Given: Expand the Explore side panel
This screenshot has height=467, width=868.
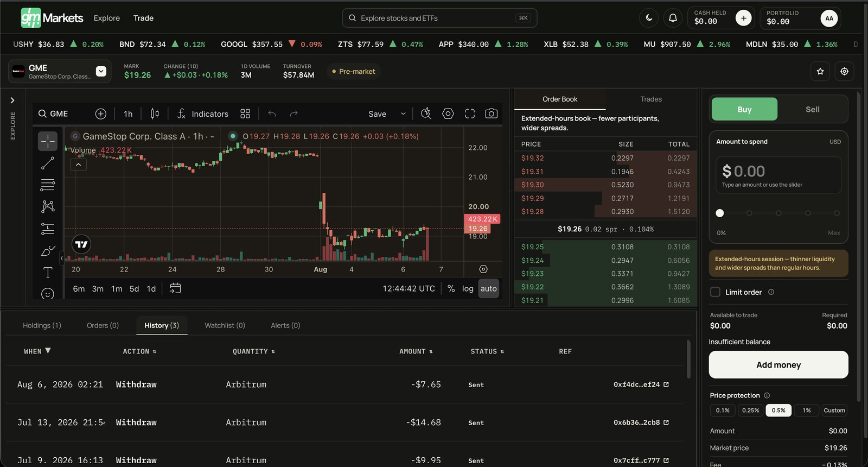Looking at the screenshot, I should 12,100.
